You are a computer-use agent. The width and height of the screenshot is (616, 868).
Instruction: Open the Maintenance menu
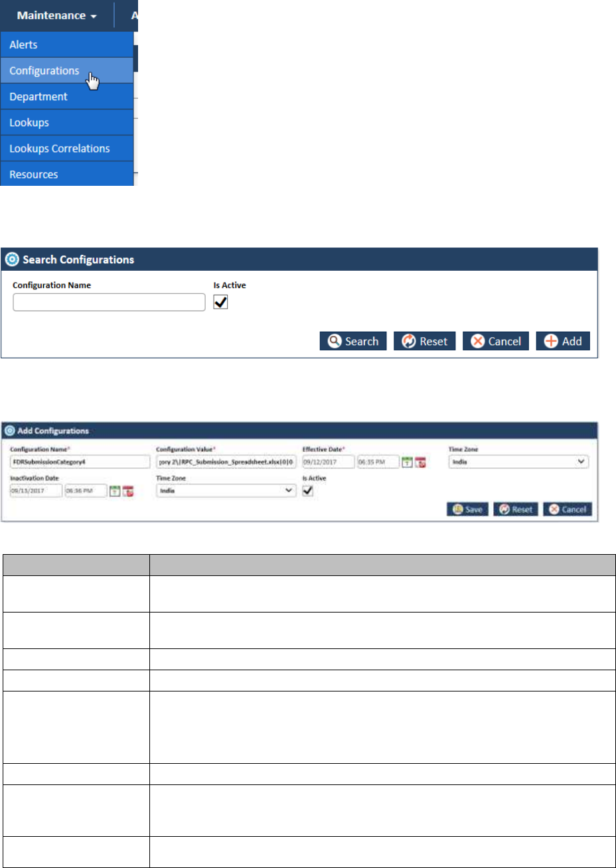tap(57, 15)
